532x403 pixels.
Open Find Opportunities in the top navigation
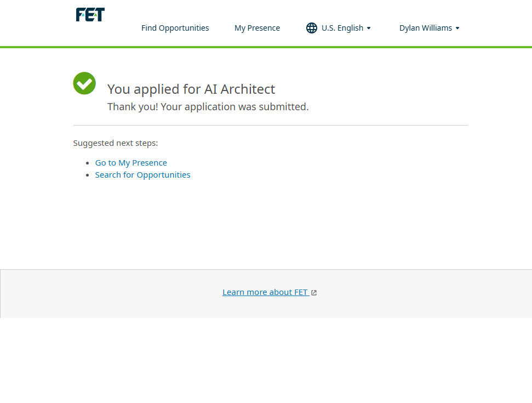pyautogui.click(x=175, y=28)
